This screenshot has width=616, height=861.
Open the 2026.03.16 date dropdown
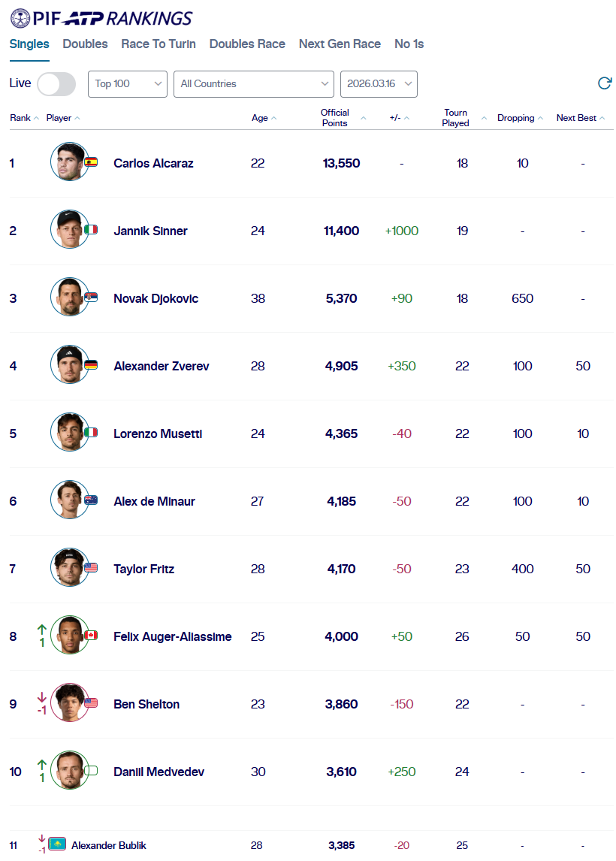tap(379, 84)
